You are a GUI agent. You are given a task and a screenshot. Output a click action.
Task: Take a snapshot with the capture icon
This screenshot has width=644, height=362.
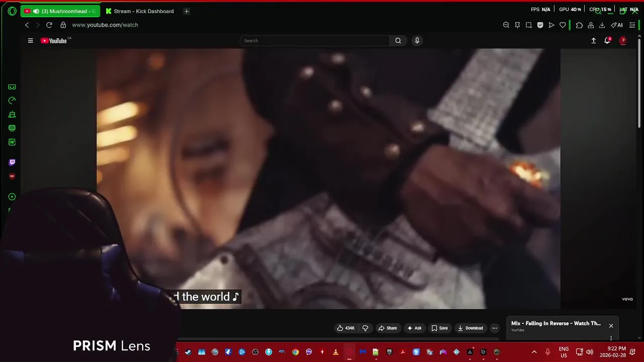point(529,25)
